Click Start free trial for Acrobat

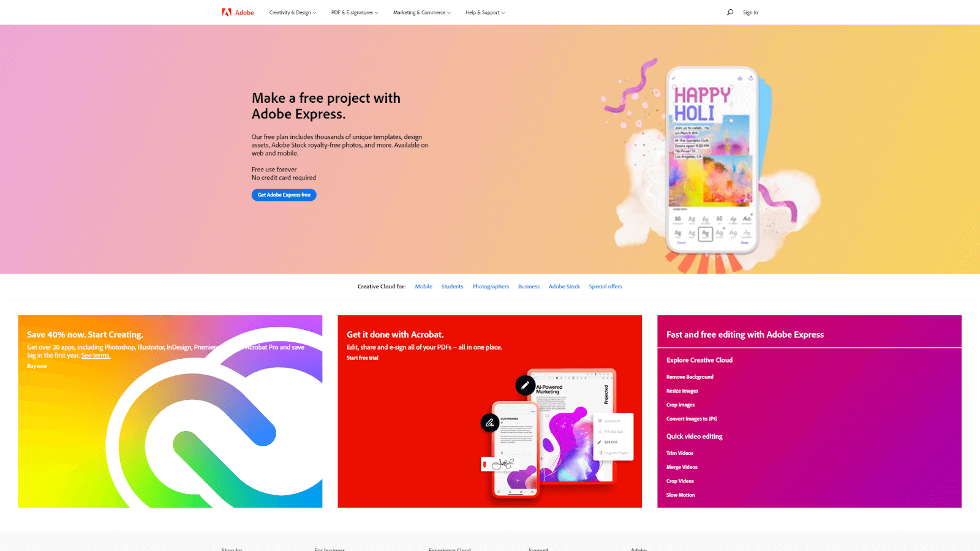(363, 358)
